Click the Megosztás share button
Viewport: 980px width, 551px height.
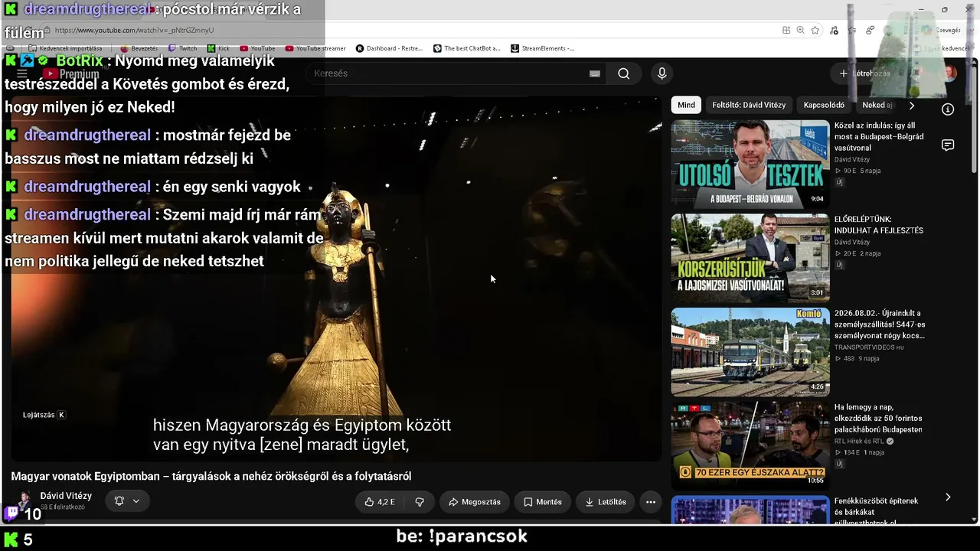coord(475,502)
